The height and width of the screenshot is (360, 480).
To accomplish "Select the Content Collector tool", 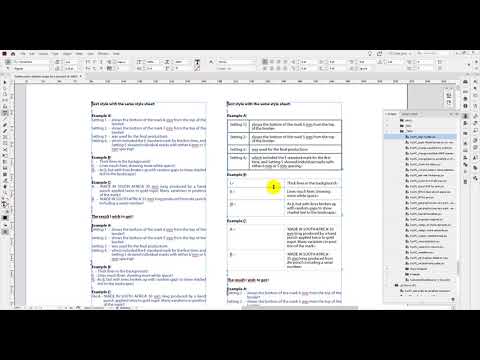I will click(x=5, y=107).
